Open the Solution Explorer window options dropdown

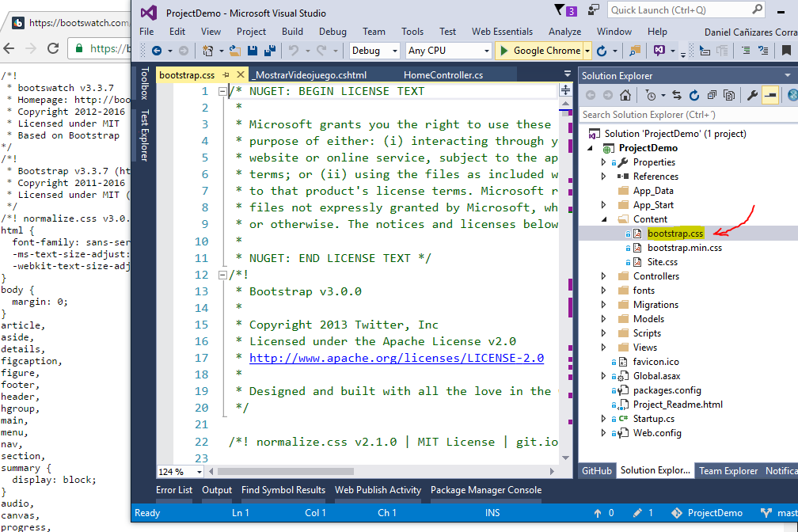click(787, 75)
